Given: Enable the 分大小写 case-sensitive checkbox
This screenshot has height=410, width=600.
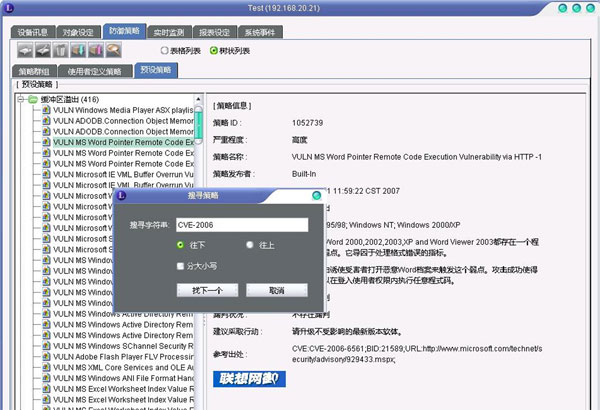Looking at the screenshot, I should click(x=180, y=267).
